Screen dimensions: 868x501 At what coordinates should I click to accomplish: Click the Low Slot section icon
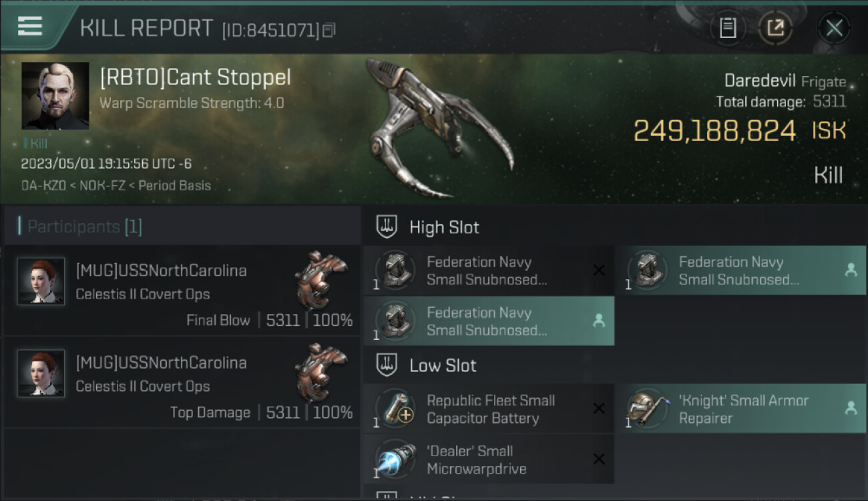click(x=387, y=365)
